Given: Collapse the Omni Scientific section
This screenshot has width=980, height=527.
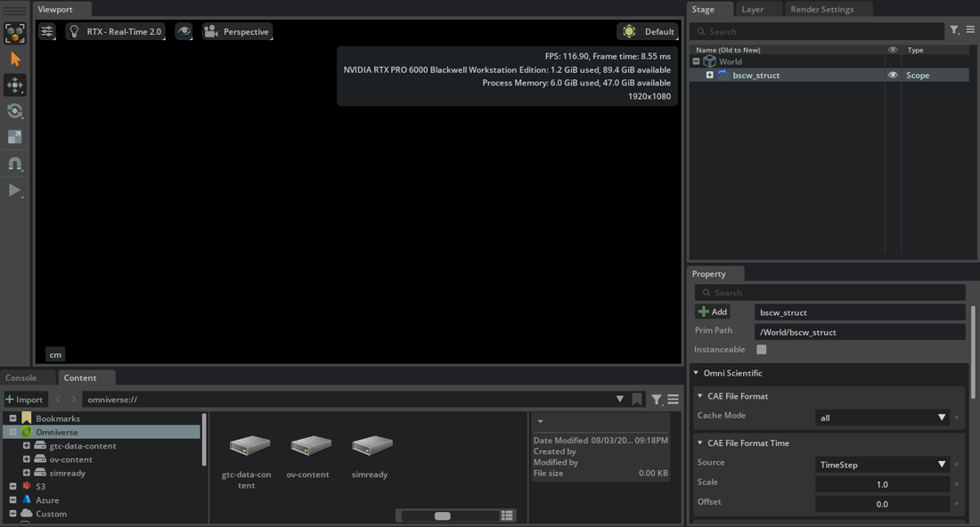Looking at the screenshot, I should (x=697, y=373).
